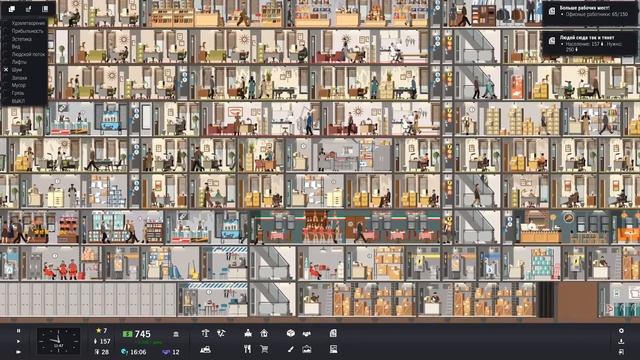Set normal speed with the play arrow
Image resolution: width=640 pixels, height=360 pixels.
pos(18,341)
